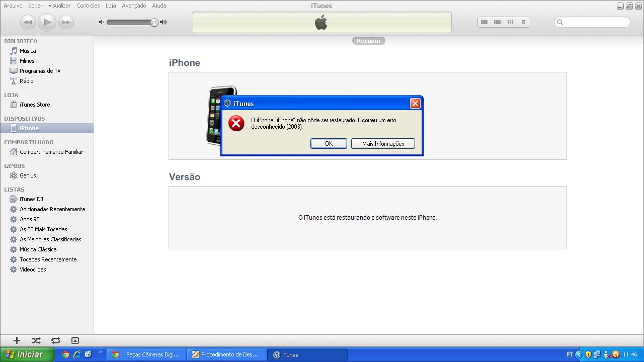Screen dimensions: 644x362
Task: Show the artwork viewer panel
Action: [x=75, y=340]
